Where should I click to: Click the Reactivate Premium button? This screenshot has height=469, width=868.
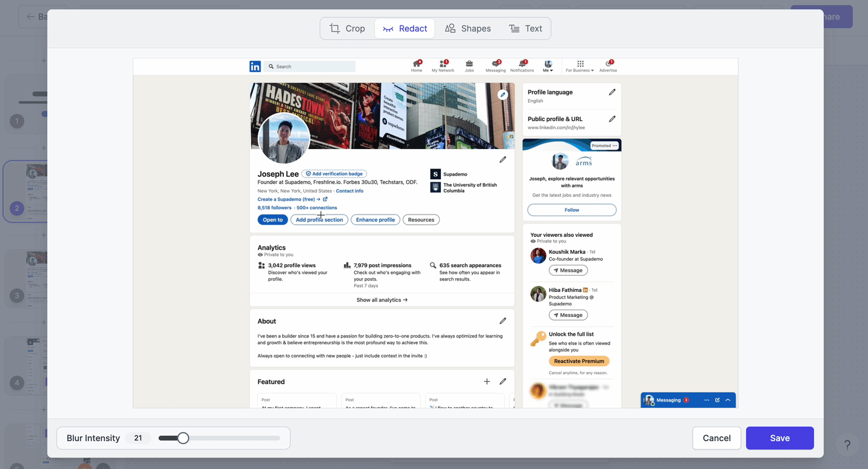[579, 361]
